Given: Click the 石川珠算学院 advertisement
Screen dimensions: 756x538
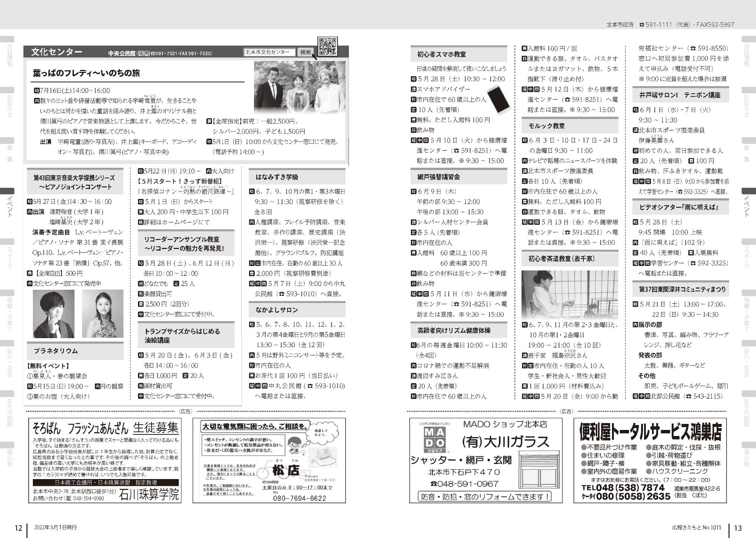Looking at the screenshot, I should [x=105, y=461].
